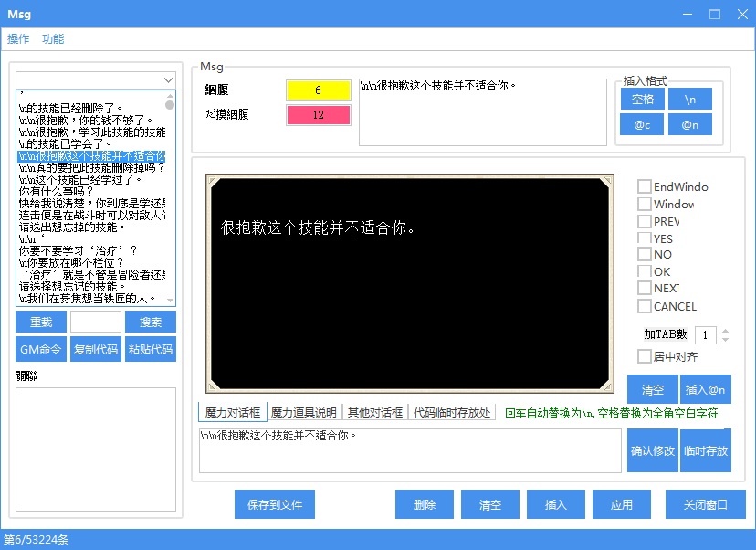756x550 pixels.
Task: Enable the EndWindow checkbox
Action: 644,186
